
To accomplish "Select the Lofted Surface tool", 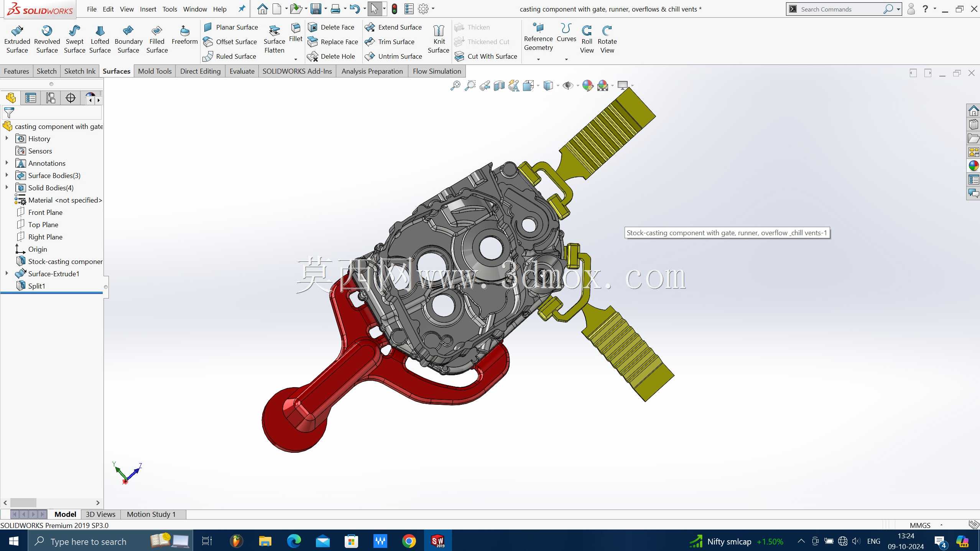I will tap(100, 40).
